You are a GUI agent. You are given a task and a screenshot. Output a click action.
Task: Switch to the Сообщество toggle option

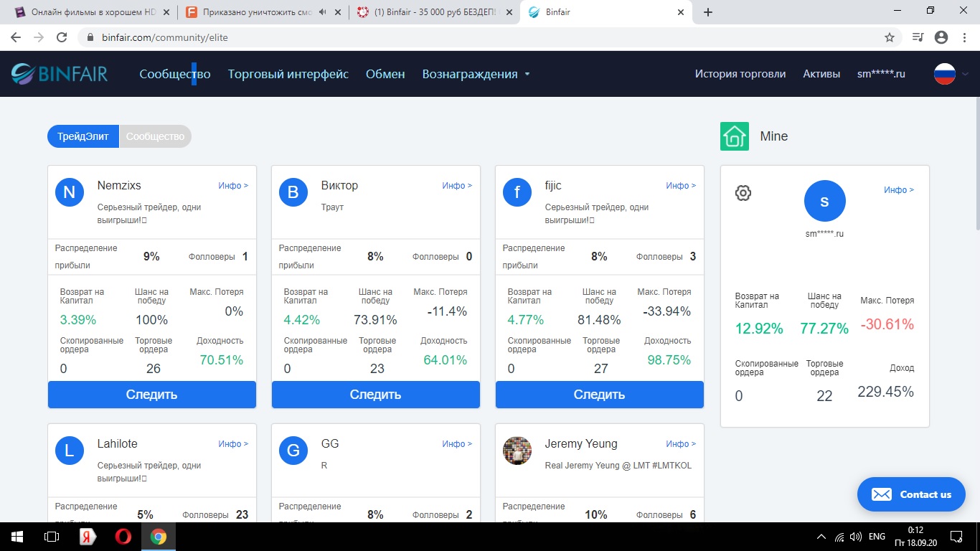(155, 136)
